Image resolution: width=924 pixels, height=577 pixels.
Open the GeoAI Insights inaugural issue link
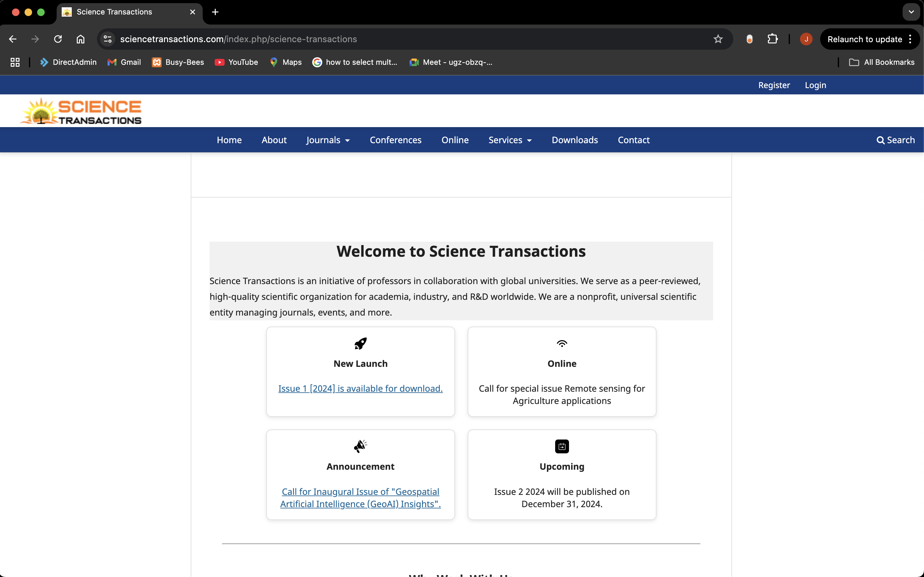[360, 498]
